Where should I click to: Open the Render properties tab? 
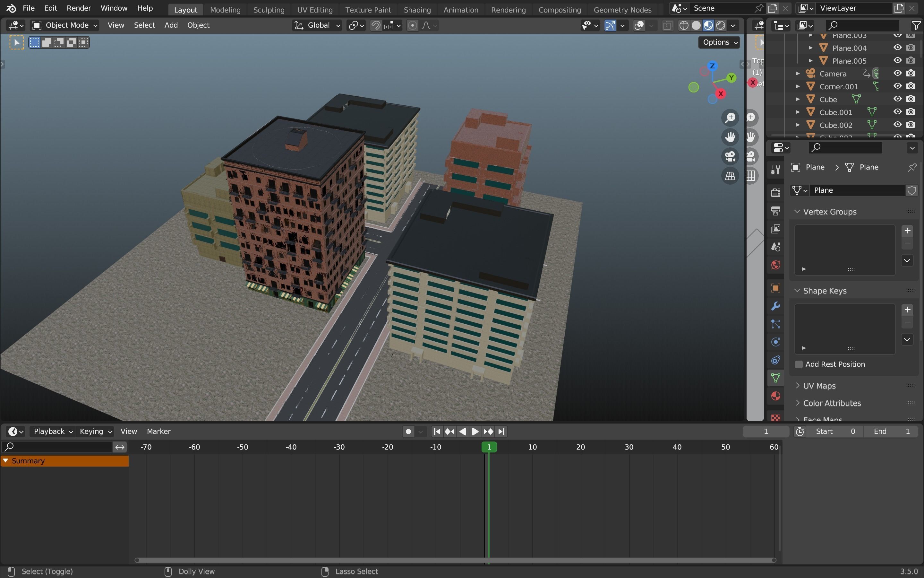point(775,192)
